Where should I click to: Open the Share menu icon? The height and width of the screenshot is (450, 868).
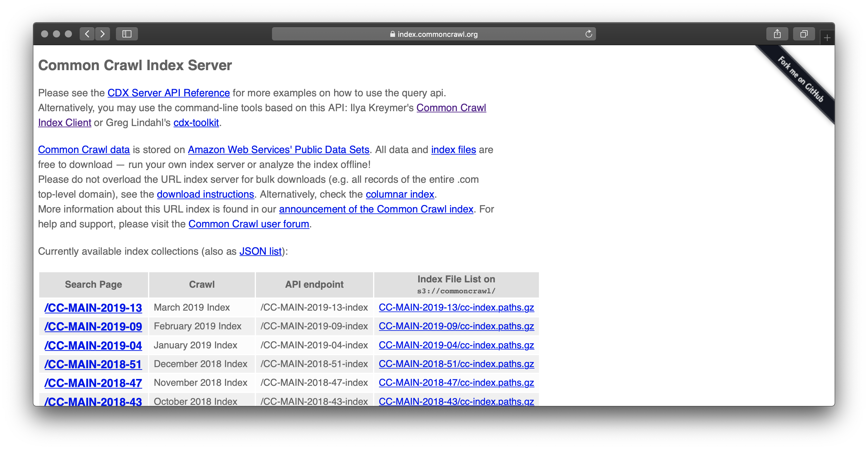(x=777, y=34)
